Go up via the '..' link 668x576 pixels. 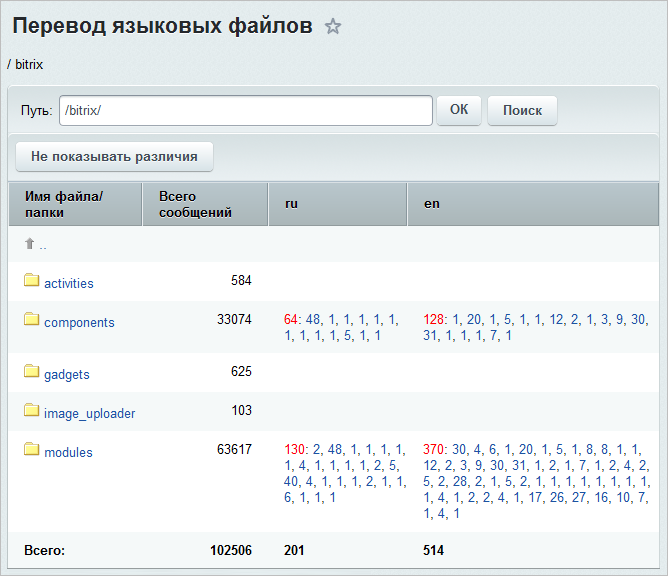tap(43, 246)
